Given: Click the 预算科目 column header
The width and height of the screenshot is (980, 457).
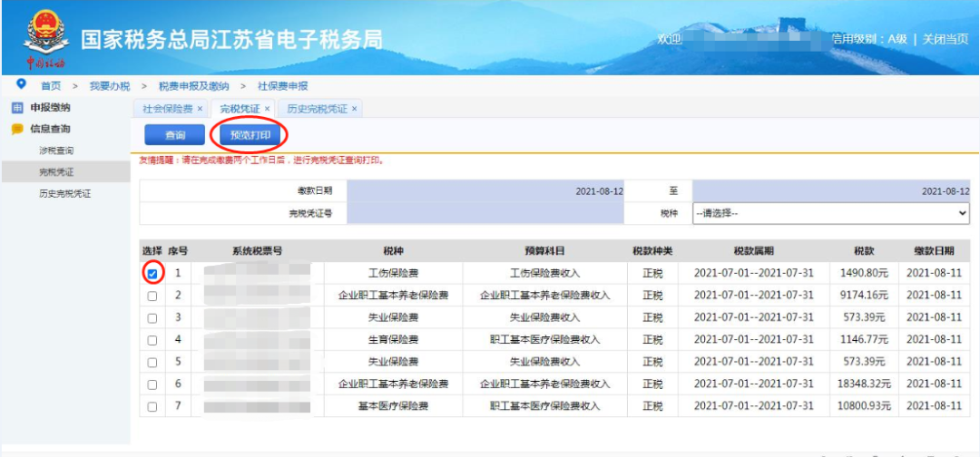Looking at the screenshot, I should [x=545, y=251].
